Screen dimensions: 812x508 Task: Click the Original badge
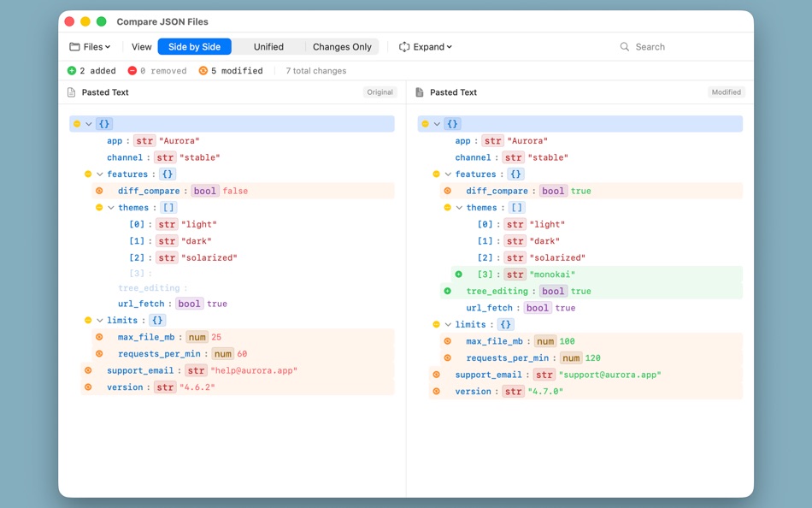click(380, 92)
